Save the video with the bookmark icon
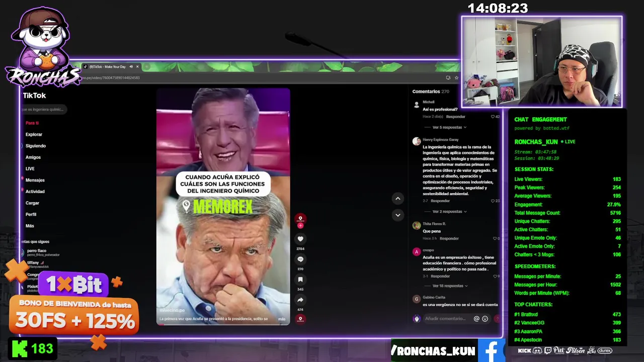The height and width of the screenshot is (362, 644). click(300, 280)
